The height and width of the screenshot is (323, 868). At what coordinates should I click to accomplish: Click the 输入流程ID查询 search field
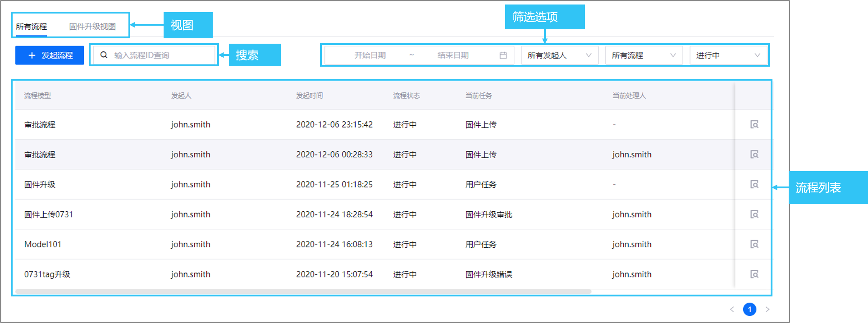pos(162,55)
